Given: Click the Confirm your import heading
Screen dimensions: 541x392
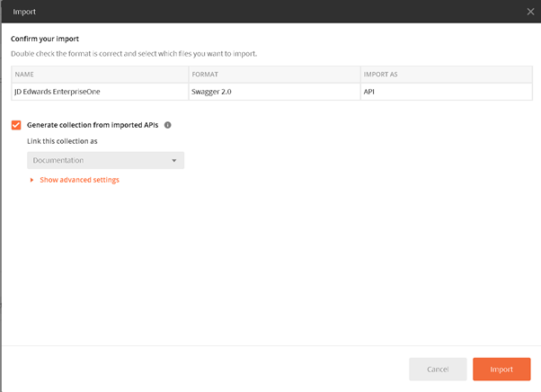Looking at the screenshot, I should [x=45, y=39].
